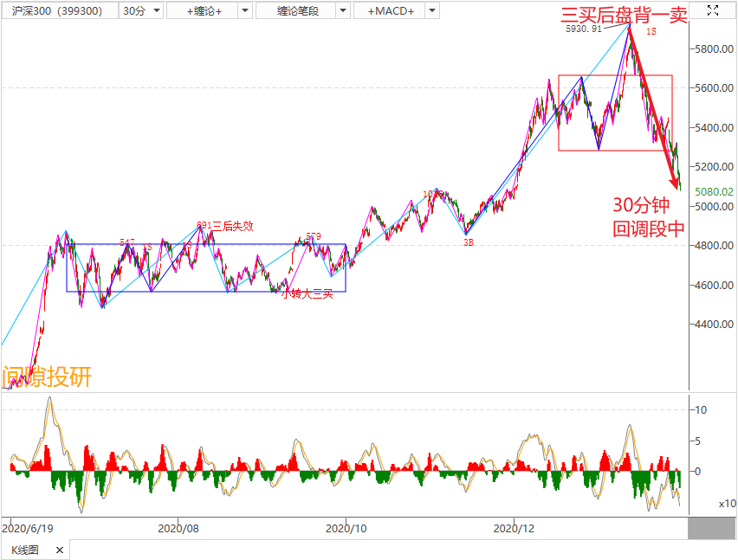The image size is (738, 560).
Task: Click the 5080.02 current price label
Action: click(715, 191)
